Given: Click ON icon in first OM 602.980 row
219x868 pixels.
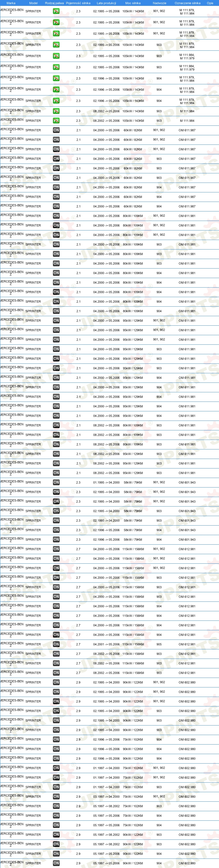Looking at the screenshot, I should [56, 682].
